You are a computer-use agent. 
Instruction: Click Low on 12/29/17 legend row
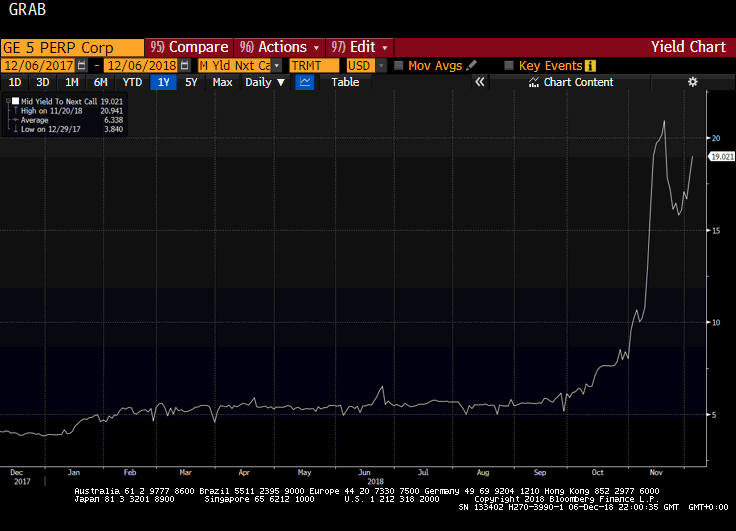68,129
